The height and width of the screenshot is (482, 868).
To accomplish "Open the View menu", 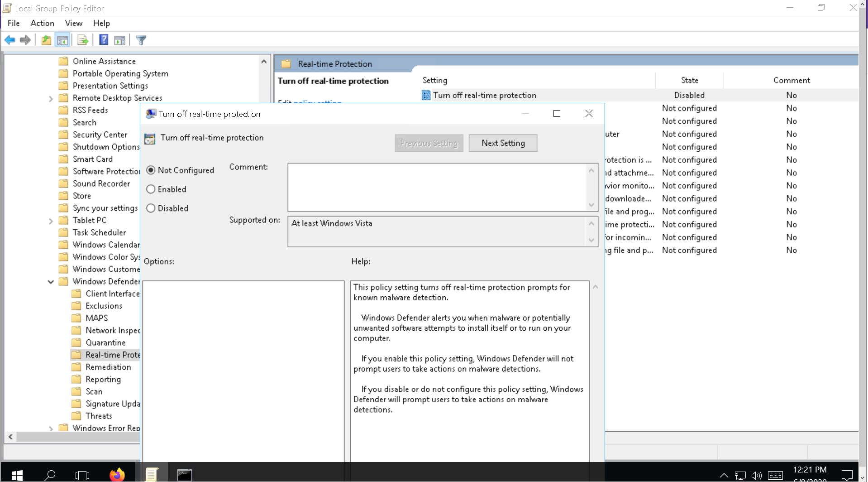I will coord(73,23).
